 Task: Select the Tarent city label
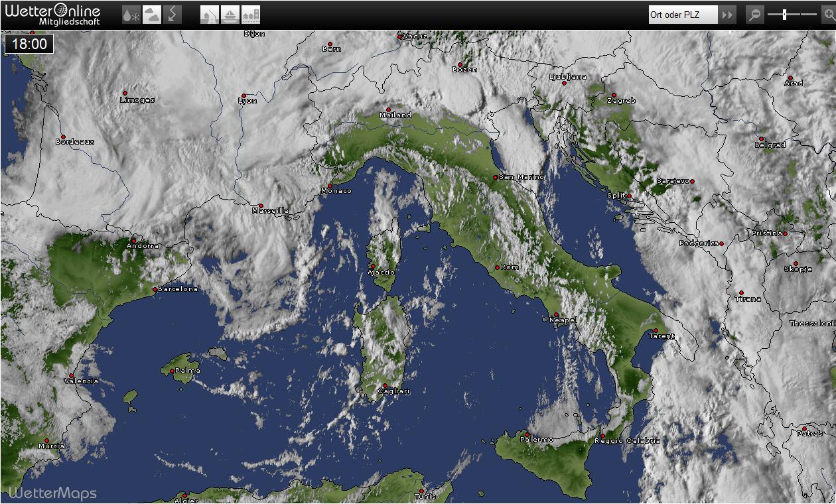pos(662,336)
